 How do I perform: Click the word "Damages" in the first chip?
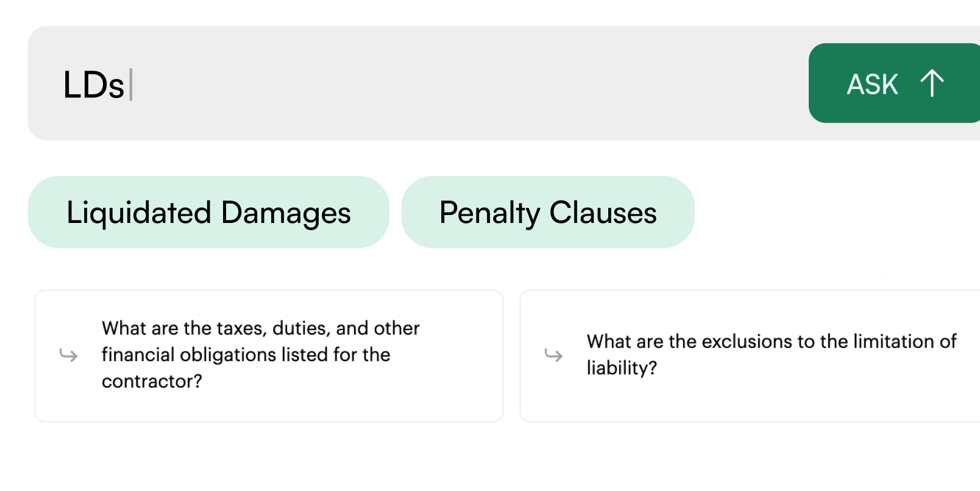(x=286, y=213)
